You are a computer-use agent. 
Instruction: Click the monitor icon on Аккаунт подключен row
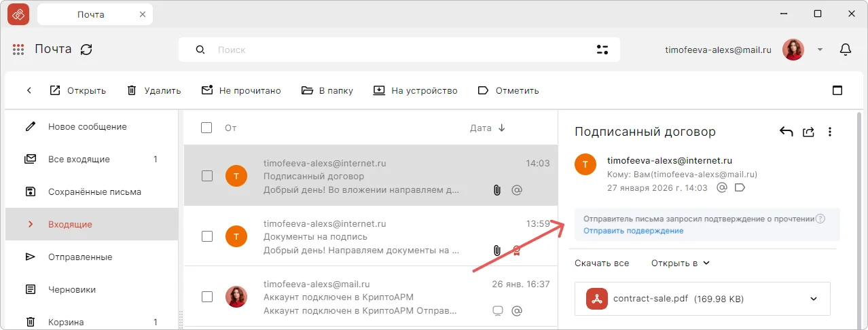pos(497,311)
